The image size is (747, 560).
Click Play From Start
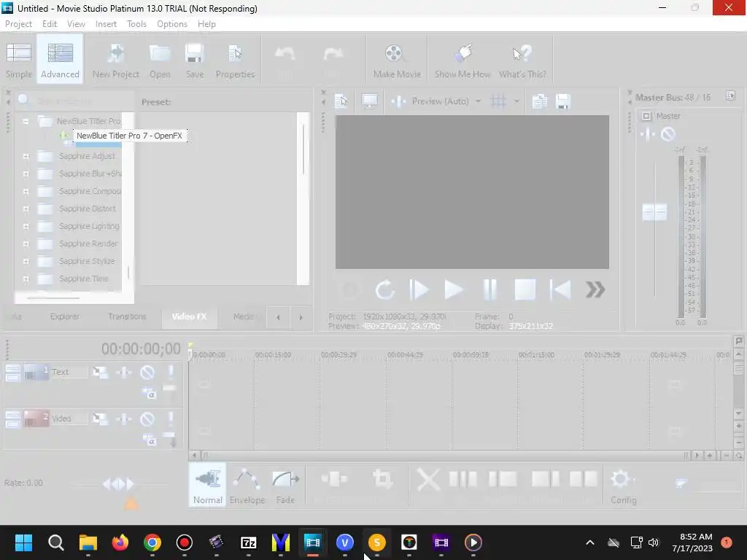[x=419, y=289]
